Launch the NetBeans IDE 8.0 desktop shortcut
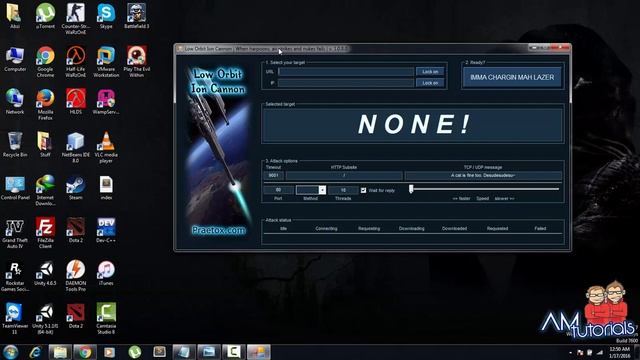 pos(76,147)
